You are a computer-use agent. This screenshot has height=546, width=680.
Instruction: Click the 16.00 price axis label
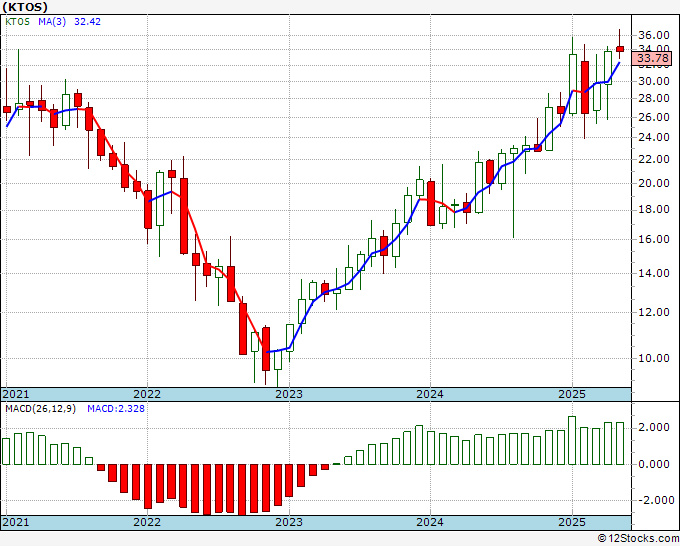click(x=654, y=239)
